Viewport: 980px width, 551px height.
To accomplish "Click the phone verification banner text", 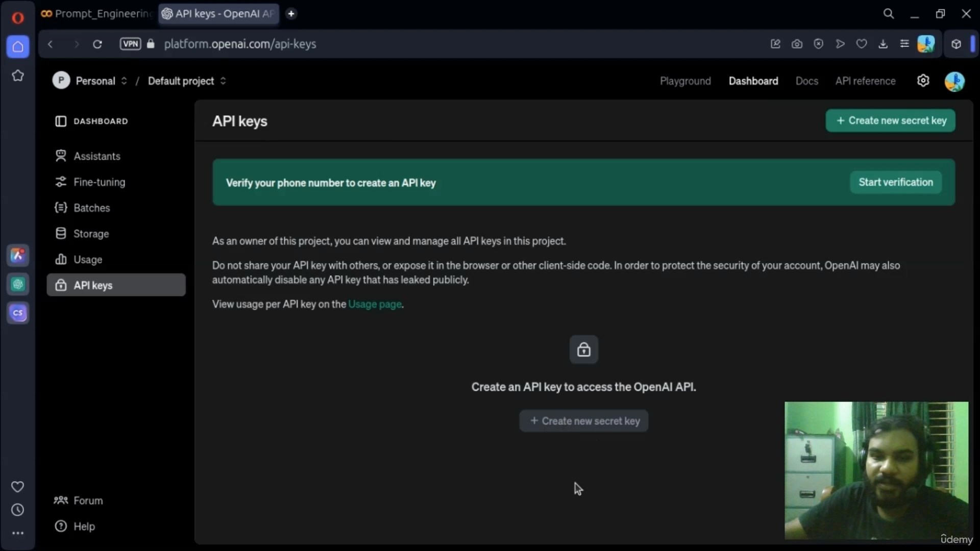I will point(331,183).
